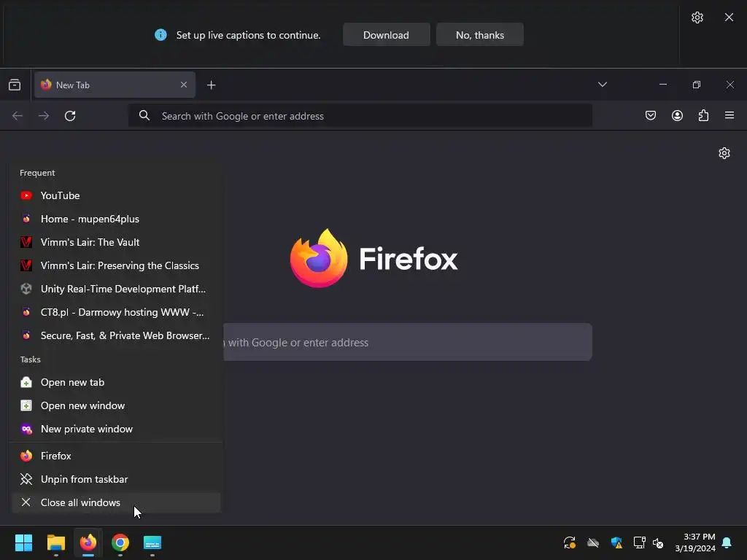Image resolution: width=747 pixels, height=560 pixels.
Task: Click the OneDrive cloud tray icon
Action: [x=593, y=542]
